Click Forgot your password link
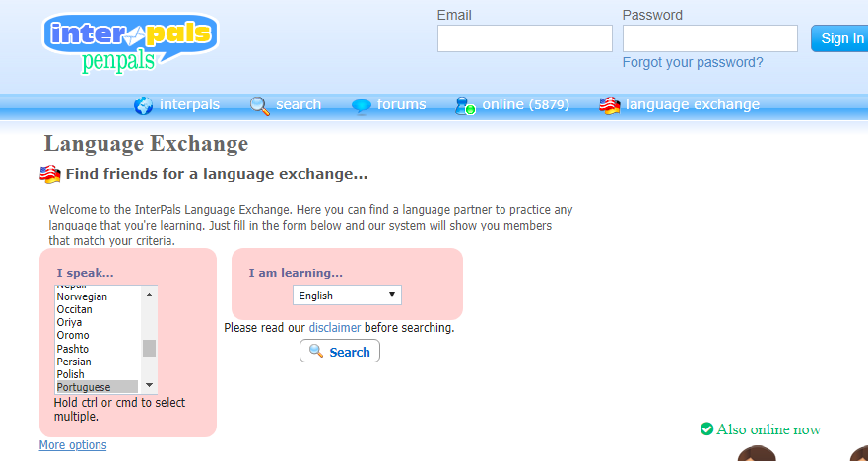868x461 pixels. [x=693, y=62]
